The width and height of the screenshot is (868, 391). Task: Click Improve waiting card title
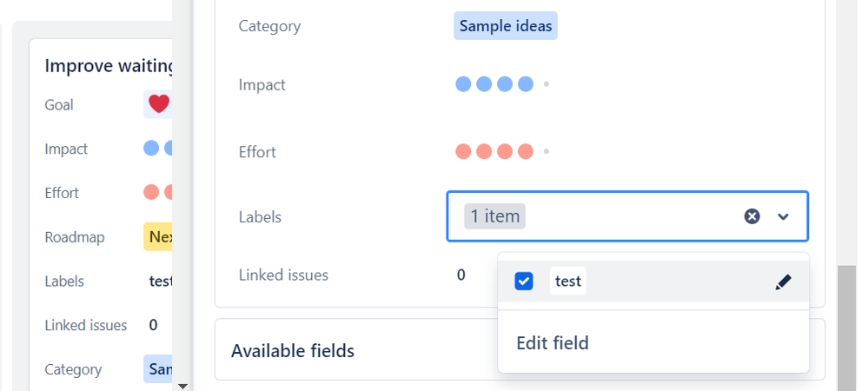pos(109,66)
